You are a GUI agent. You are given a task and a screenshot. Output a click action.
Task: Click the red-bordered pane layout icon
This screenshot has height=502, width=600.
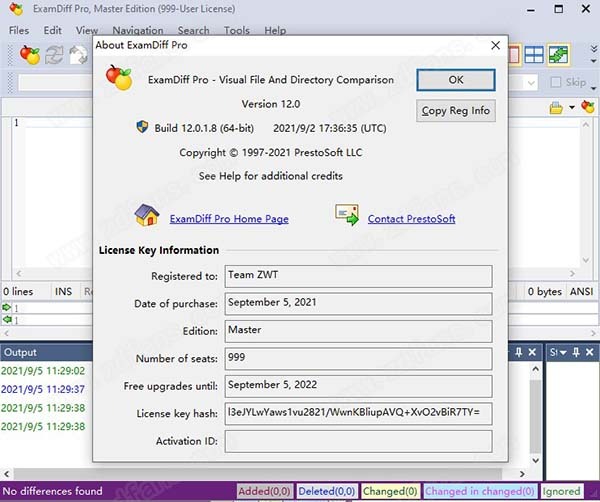(x=514, y=55)
